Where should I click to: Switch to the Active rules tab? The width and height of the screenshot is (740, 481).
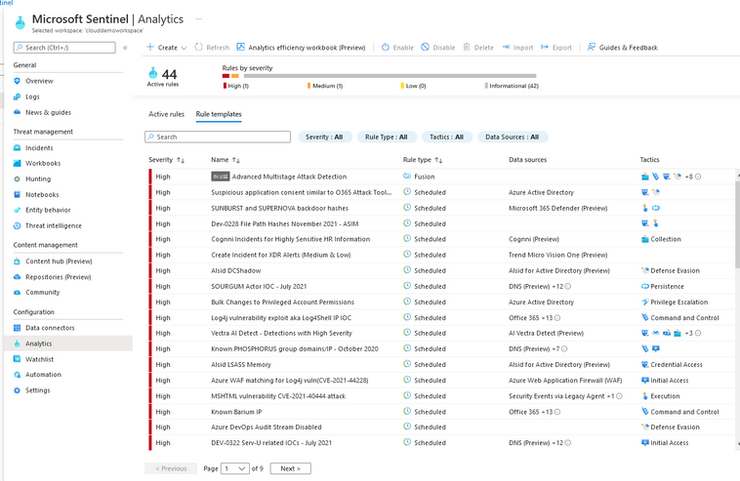pos(166,114)
